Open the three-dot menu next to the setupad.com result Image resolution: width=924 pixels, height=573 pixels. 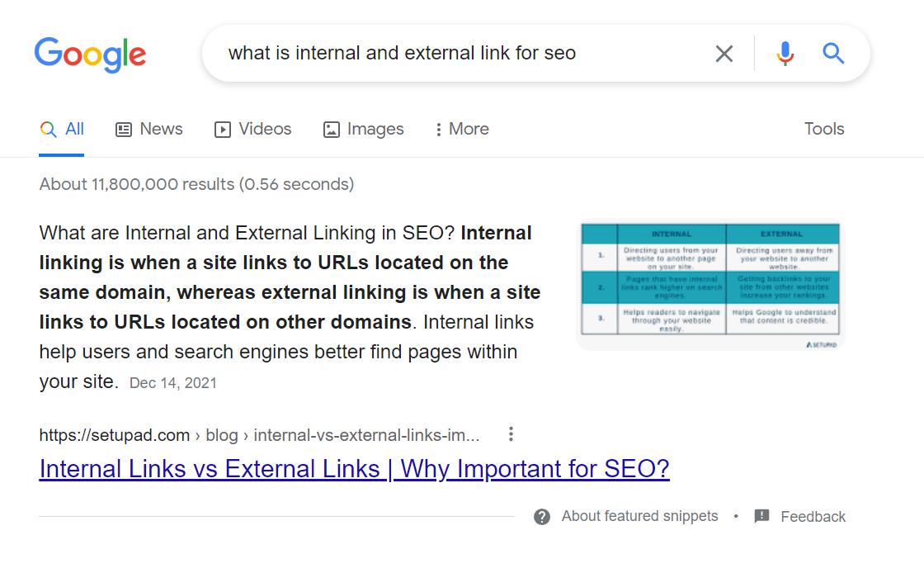pos(511,433)
